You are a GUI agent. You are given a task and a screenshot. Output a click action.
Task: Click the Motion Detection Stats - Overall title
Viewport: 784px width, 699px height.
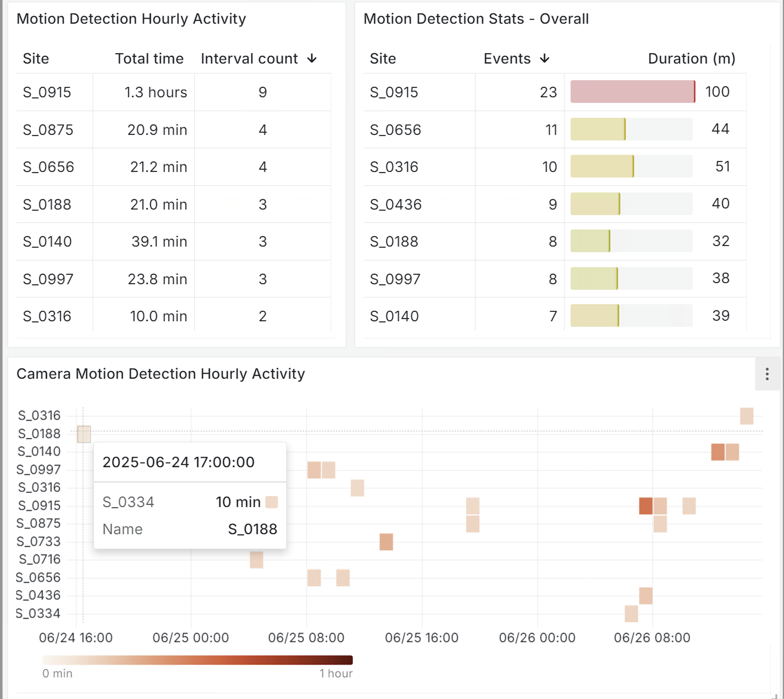(x=476, y=19)
